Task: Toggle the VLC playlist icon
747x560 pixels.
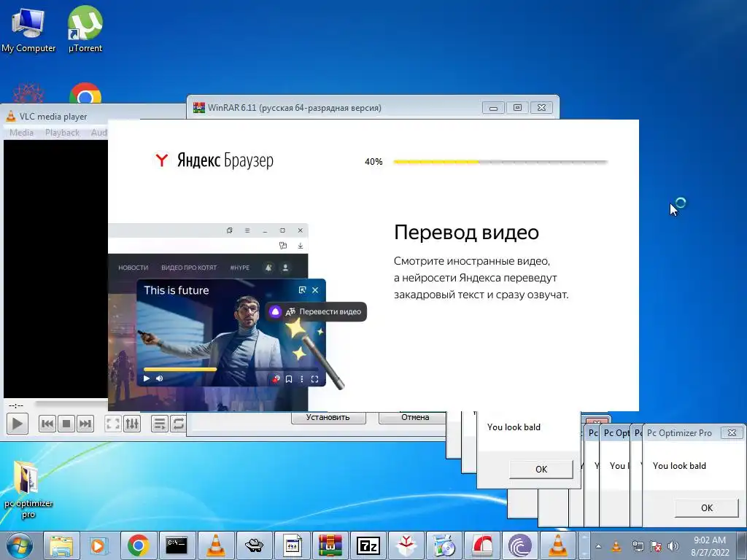Action: click(160, 424)
